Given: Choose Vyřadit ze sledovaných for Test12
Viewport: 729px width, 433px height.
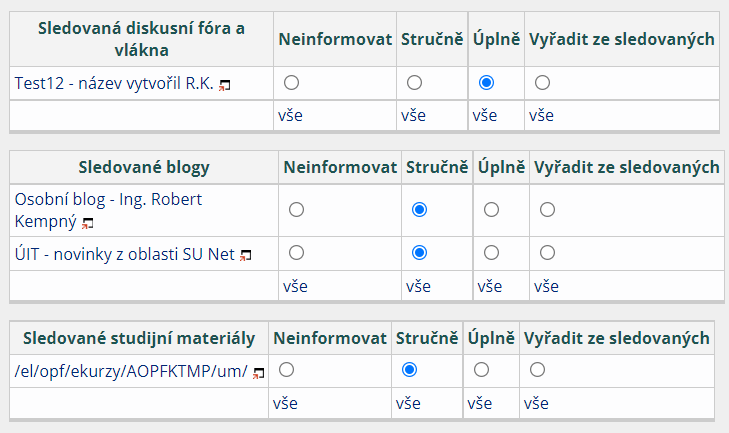Looking at the screenshot, I should [542, 82].
